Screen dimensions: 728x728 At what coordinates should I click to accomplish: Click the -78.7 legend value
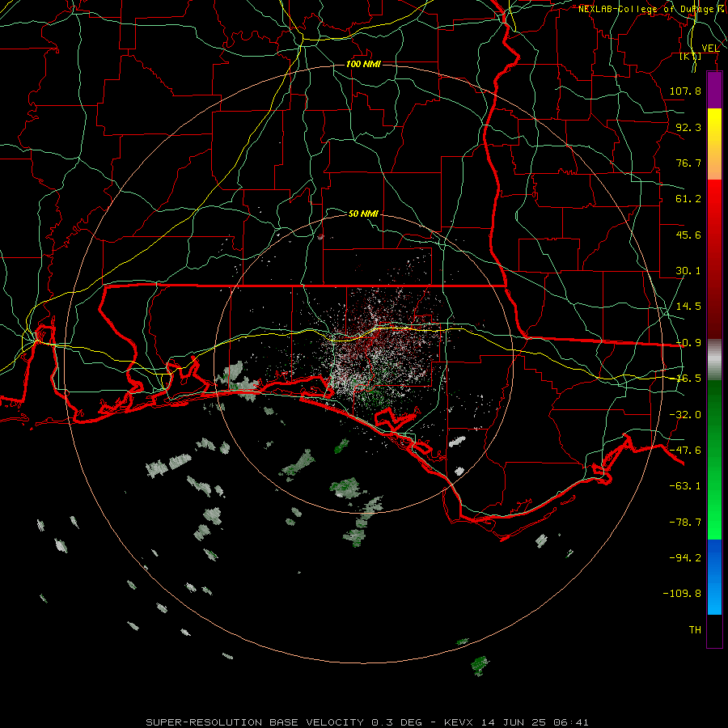[x=685, y=523]
